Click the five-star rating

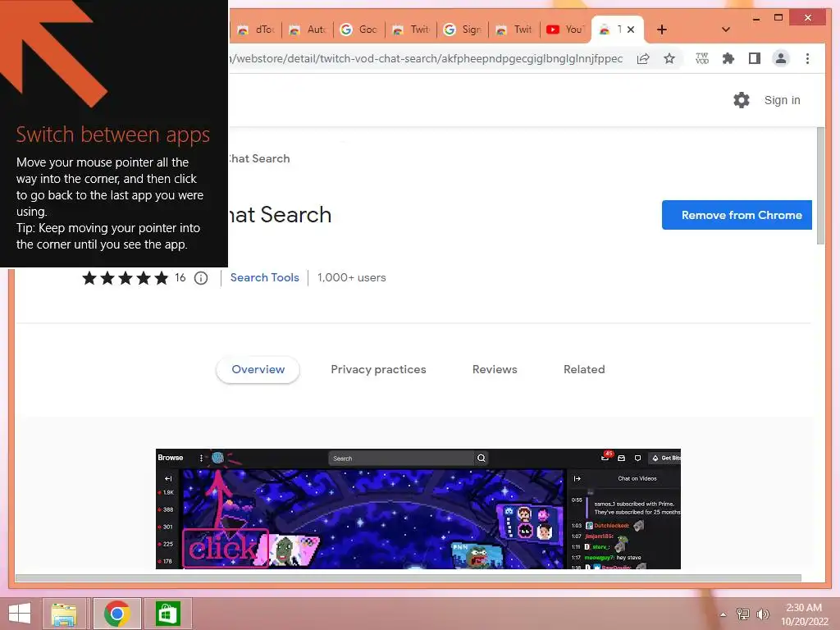pos(125,277)
